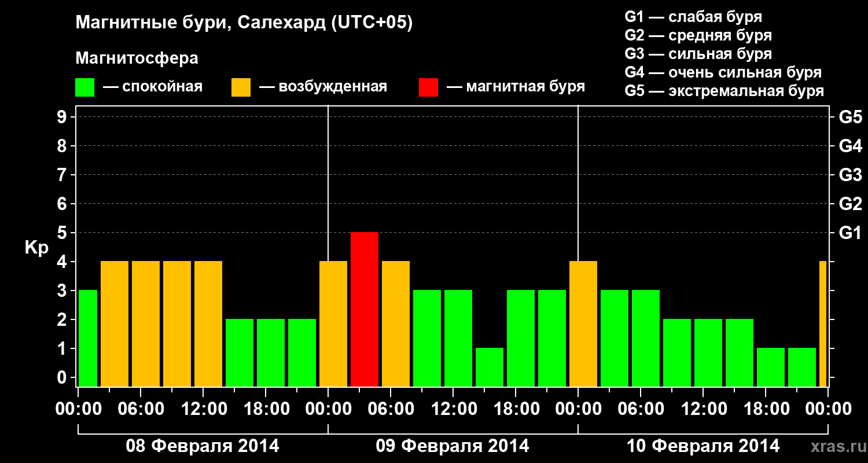The height and width of the screenshot is (463, 868).
Task: Click the 18:00–21:00 green bar on 08 Февраля
Action: click(x=271, y=352)
